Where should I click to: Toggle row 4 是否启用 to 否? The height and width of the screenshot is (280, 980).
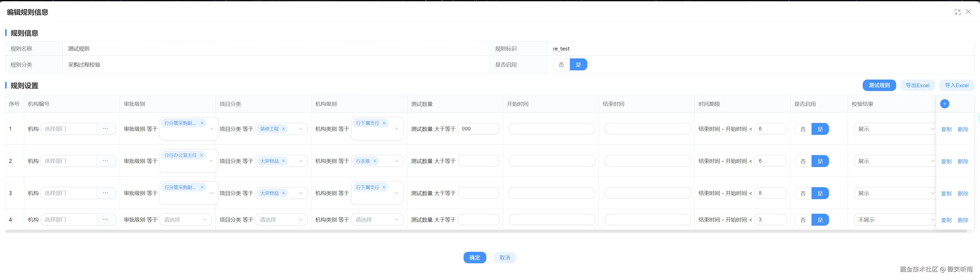(803, 220)
